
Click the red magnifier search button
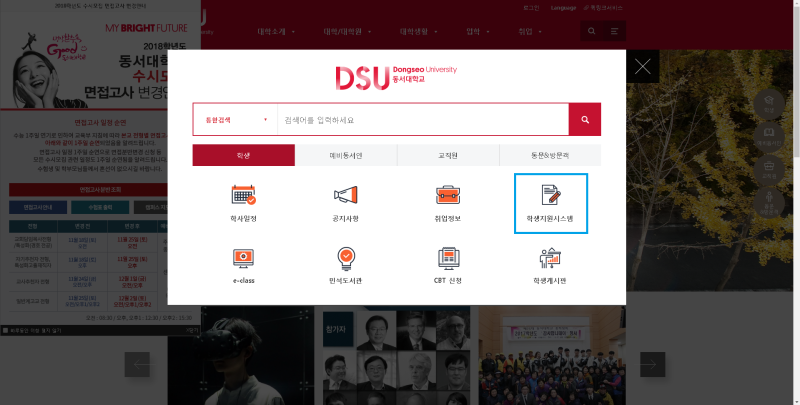coord(585,119)
